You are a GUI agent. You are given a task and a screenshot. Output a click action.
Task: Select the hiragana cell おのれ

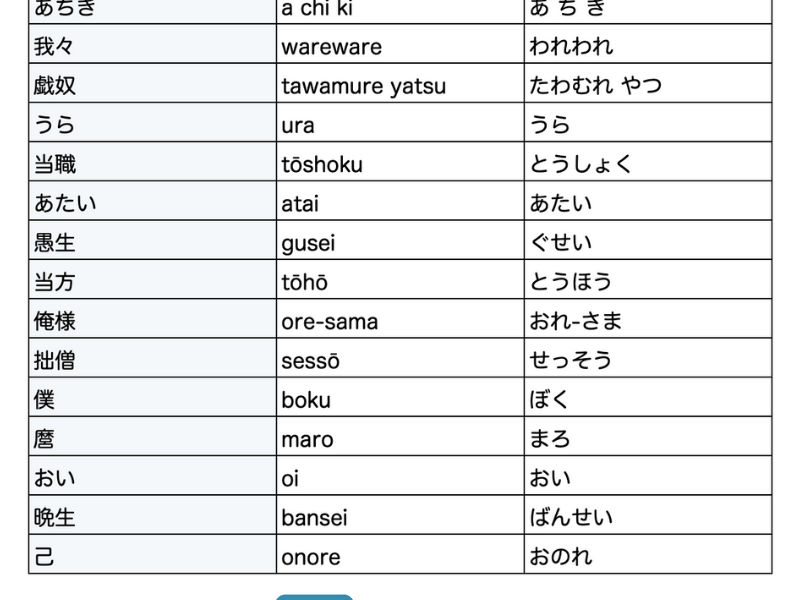[647, 556]
